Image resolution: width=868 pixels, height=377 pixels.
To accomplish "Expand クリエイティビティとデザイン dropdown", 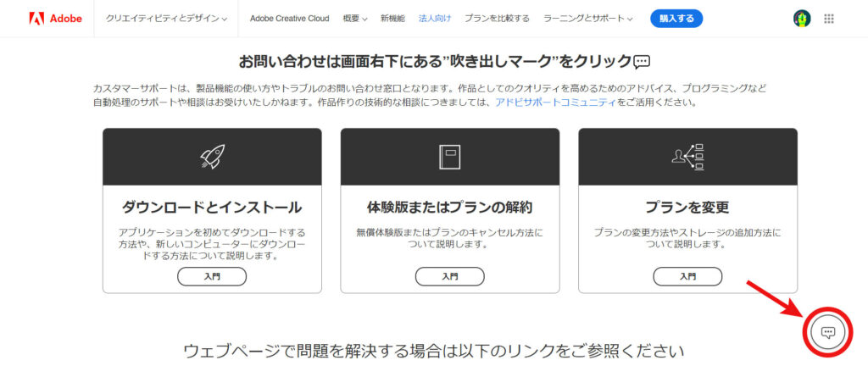I will point(167,19).
